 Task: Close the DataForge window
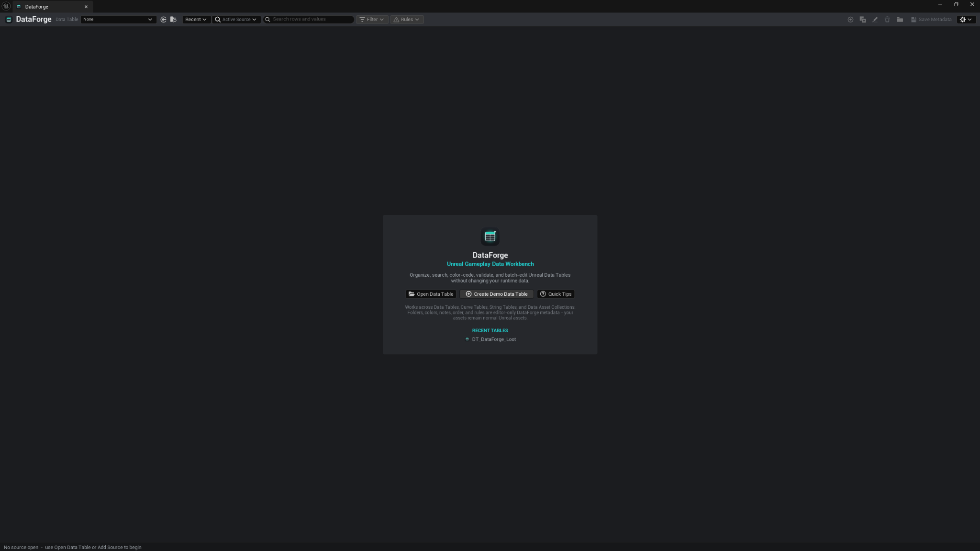click(x=972, y=5)
